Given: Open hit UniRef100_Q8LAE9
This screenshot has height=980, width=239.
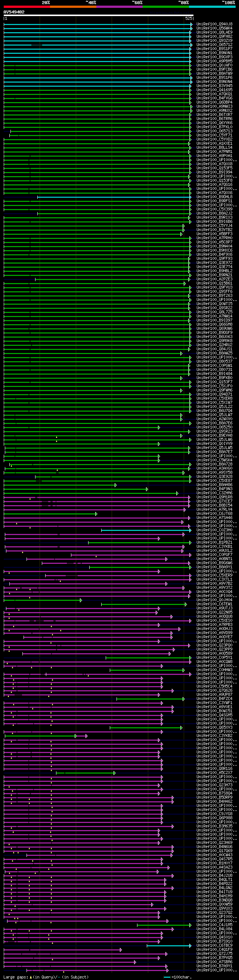Looking at the screenshot, I should tap(214, 32).
